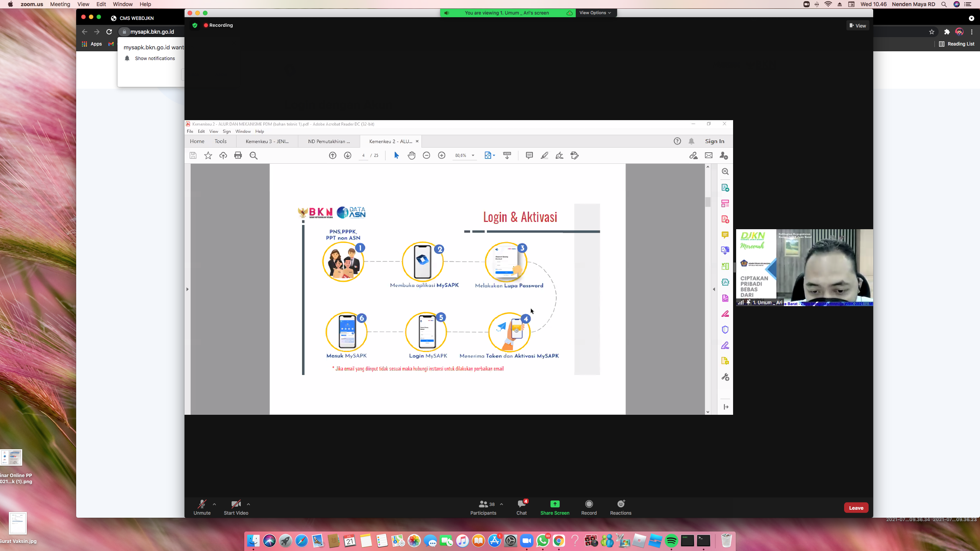Click the red Leave button
Viewport: 980px width, 551px height.
pyautogui.click(x=856, y=508)
